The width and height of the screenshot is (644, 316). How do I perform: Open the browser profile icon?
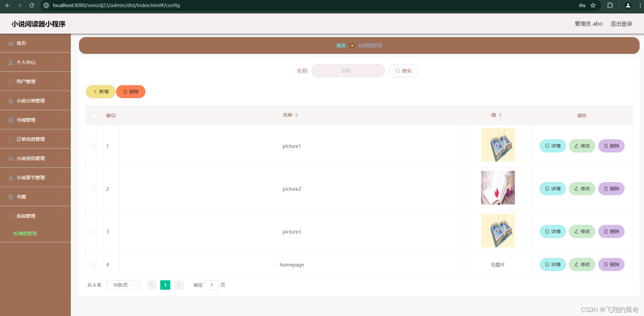(x=628, y=5)
